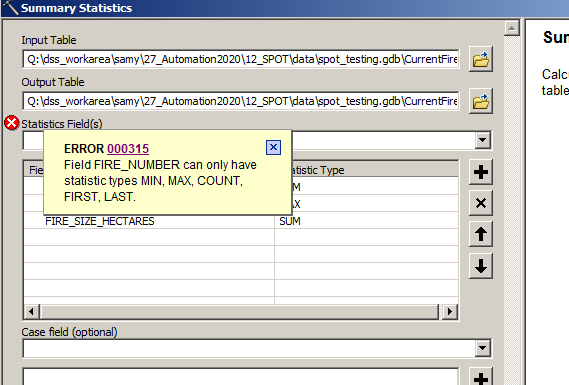569x385 pixels.
Task: Close the ERROR 000315 tooltip
Action: pos(273,147)
